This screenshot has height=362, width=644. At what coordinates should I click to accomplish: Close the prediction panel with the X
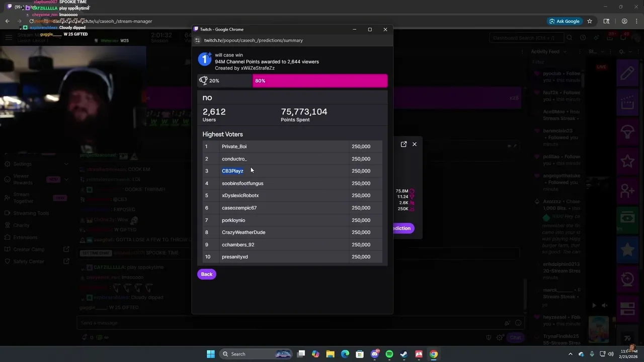pyautogui.click(x=415, y=144)
